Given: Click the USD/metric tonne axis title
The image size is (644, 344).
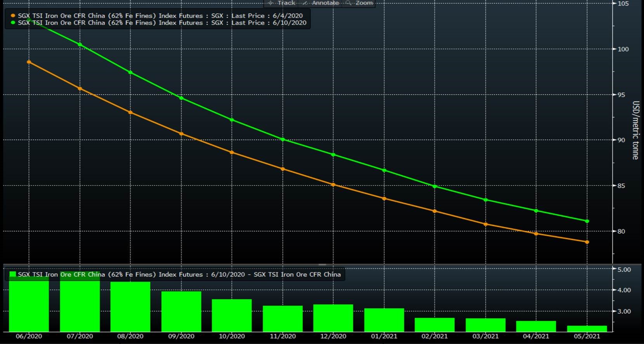Looking at the screenshot, I should pyautogui.click(x=635, y=130).
